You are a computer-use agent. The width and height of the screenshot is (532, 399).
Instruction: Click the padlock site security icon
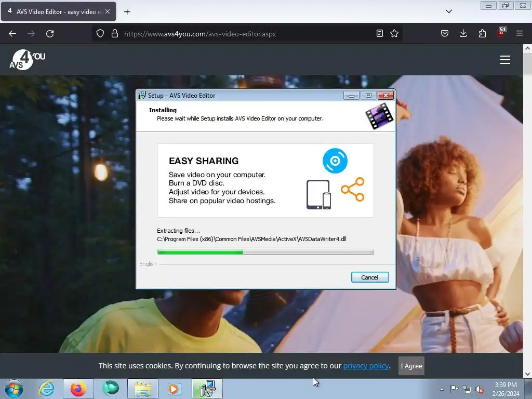[x=115, y=34]
